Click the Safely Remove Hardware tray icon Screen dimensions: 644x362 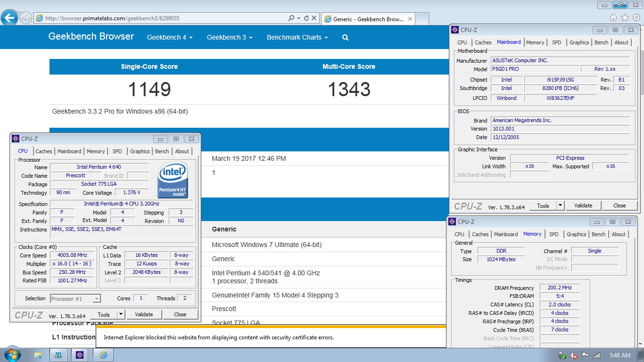tap(562, 355)
